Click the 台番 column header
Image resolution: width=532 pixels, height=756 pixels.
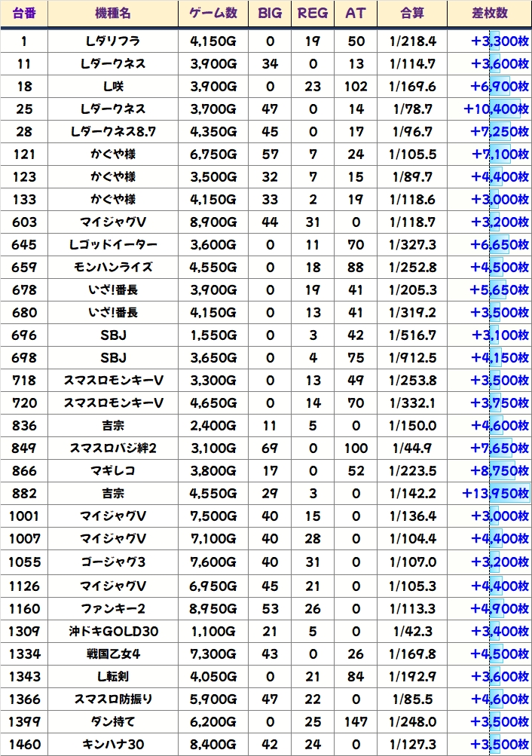(x=23, y=14)
